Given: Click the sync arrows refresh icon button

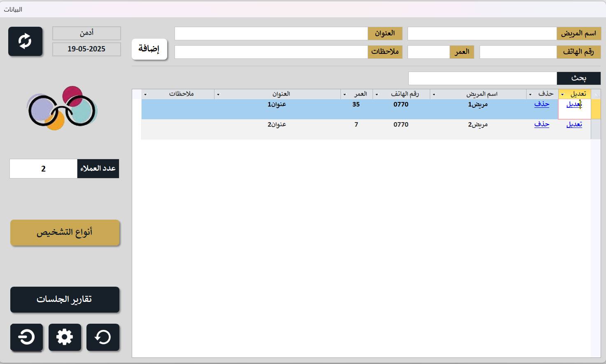Looking at the screenshot, I should click(25, 42).
